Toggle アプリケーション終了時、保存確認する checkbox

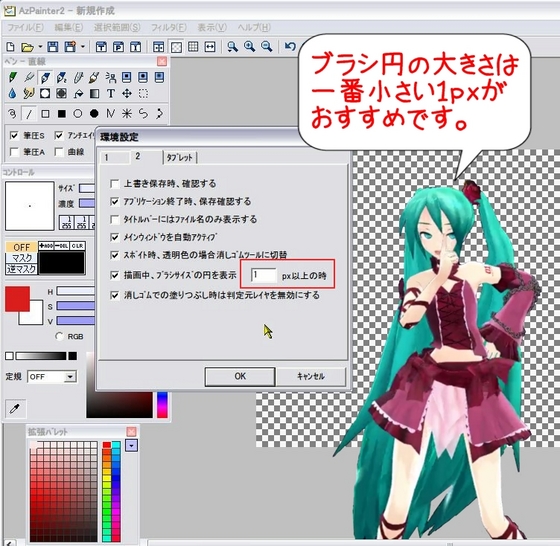115,202
